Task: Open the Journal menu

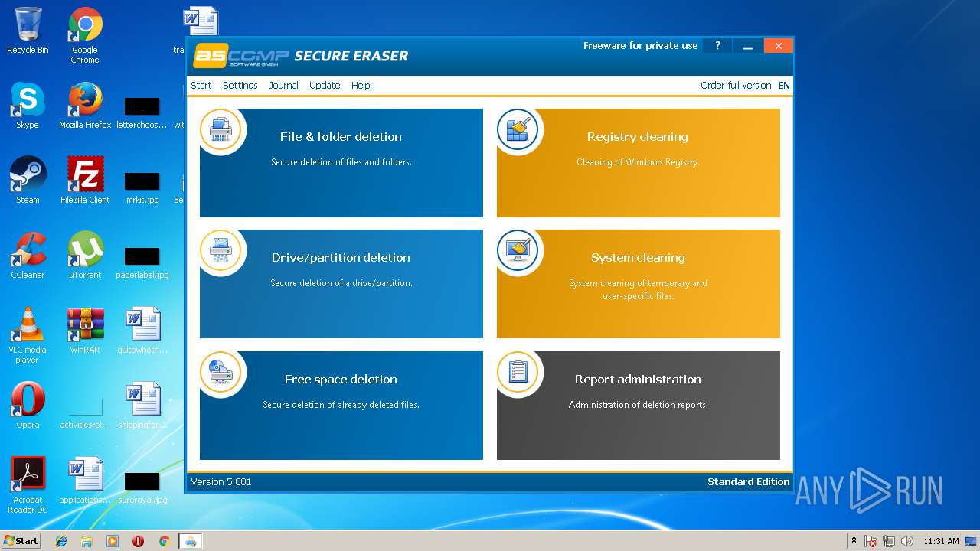Action: pos(283,86)
